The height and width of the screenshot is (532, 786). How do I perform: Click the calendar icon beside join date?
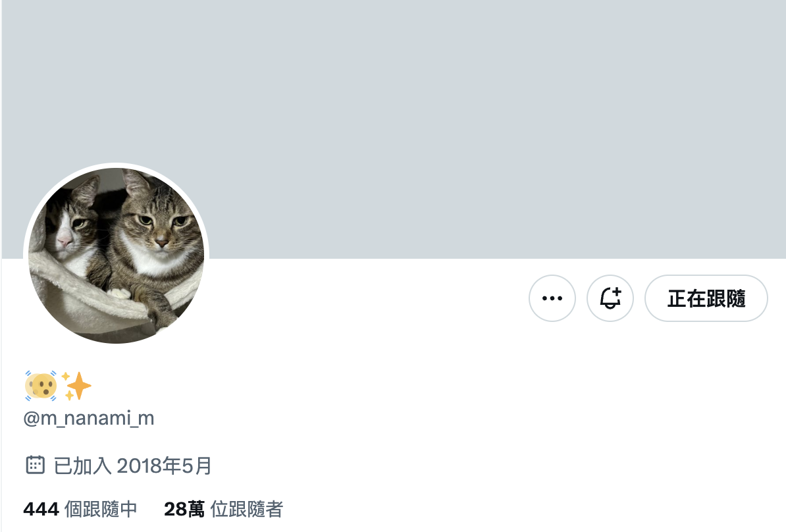35,465
